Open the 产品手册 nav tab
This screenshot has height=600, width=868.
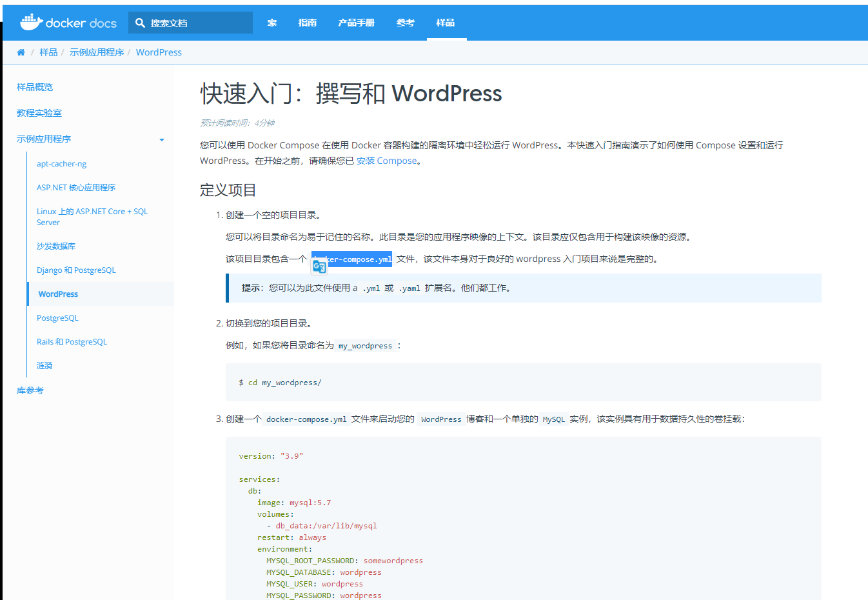356,23
